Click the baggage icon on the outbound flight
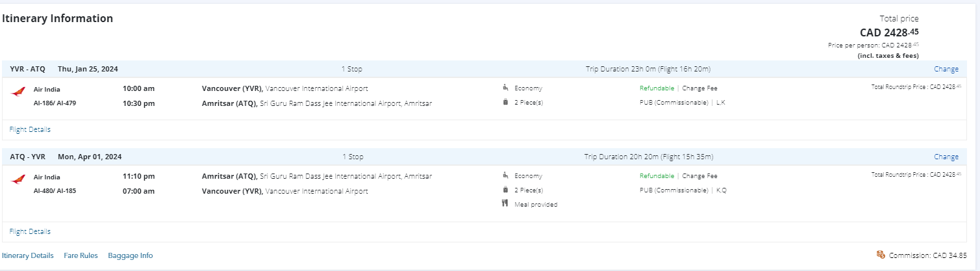This screenshot has height=271, width=980. click(505, 102)
